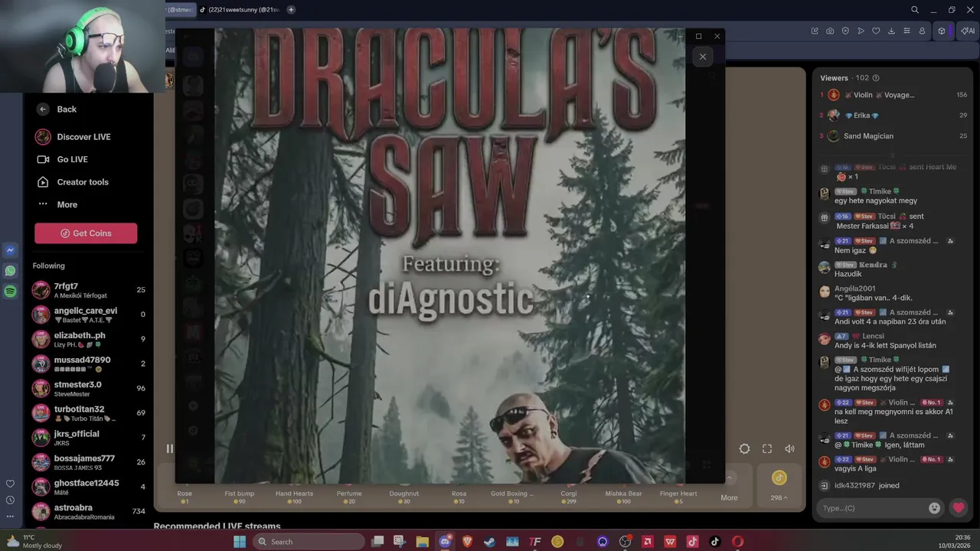Open stream quality settings gear icon
The width and height of the screenshot is (980, 551).
pos(744,449)
